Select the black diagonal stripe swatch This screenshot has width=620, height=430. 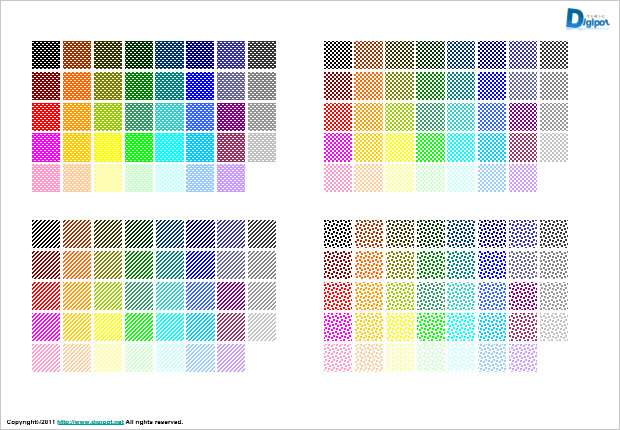[46, 233]
